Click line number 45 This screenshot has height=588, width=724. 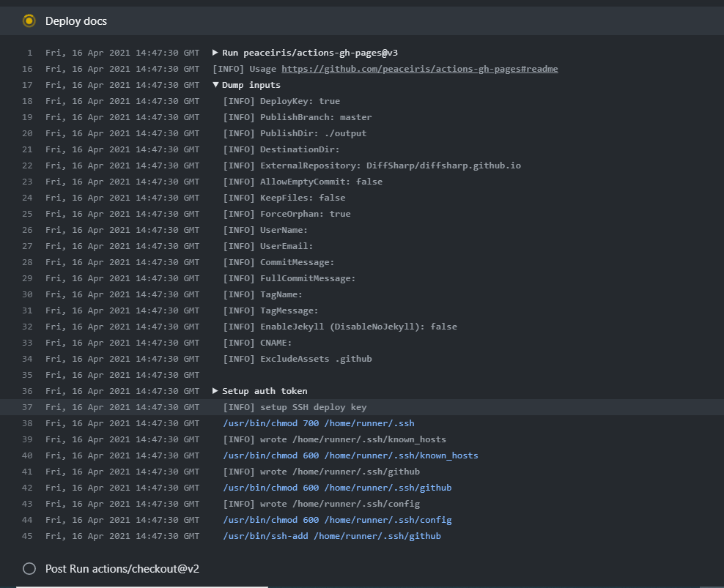coord(26,536)
